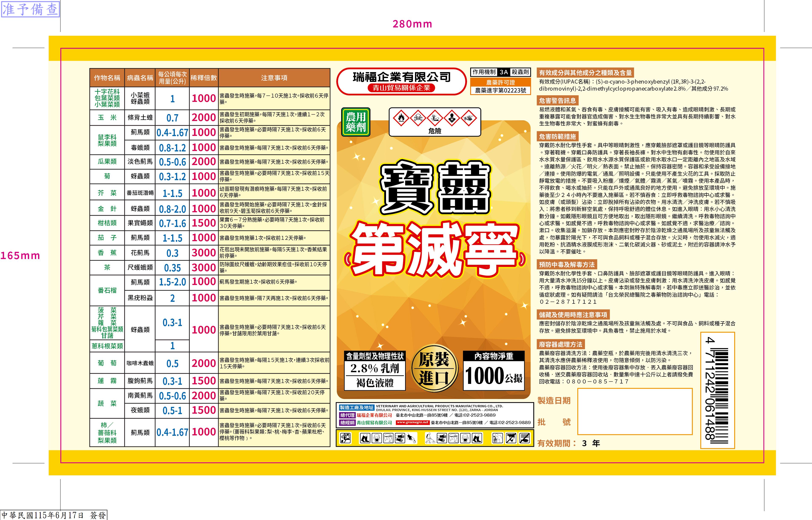Select the health hazard human-silhouette diamond

451,118
